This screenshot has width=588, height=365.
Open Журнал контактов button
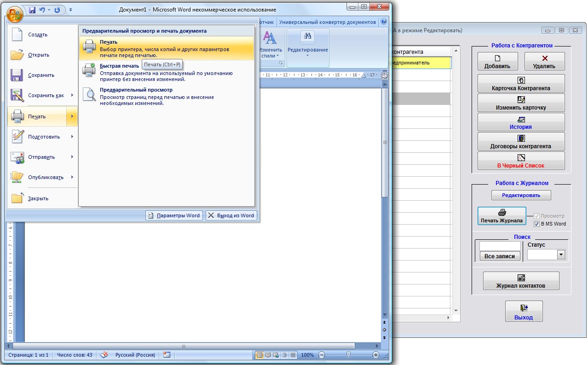[521, 281]
